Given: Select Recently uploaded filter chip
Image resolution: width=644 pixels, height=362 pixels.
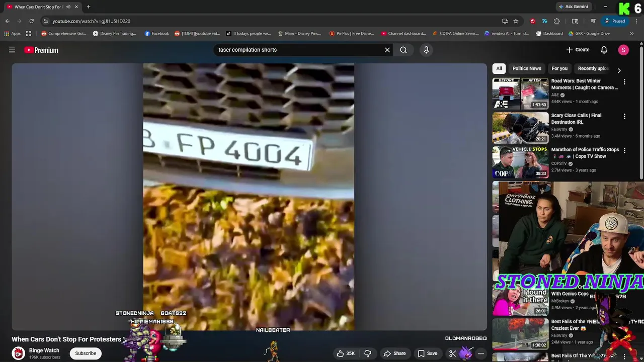Looking at the screenshot, I should [593, 68].
